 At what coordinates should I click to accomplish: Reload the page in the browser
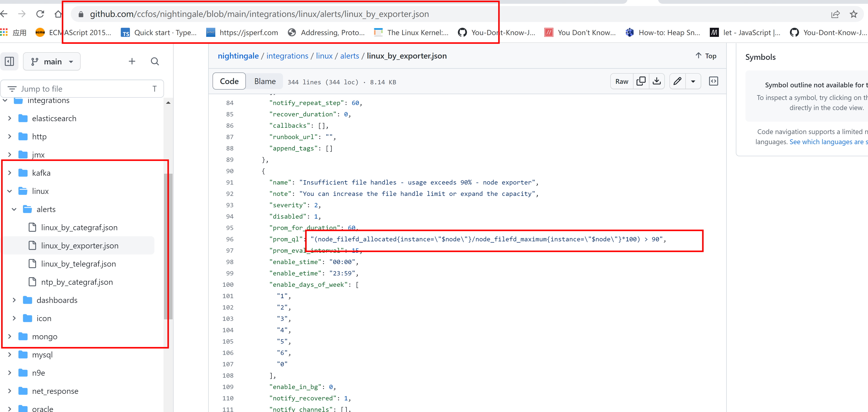pos(40,14)
